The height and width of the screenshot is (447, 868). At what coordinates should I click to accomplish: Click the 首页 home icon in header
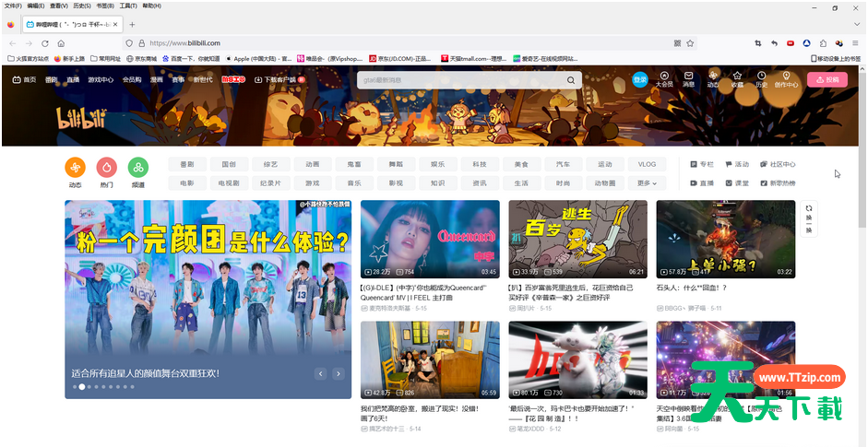[x=24, y=79]
